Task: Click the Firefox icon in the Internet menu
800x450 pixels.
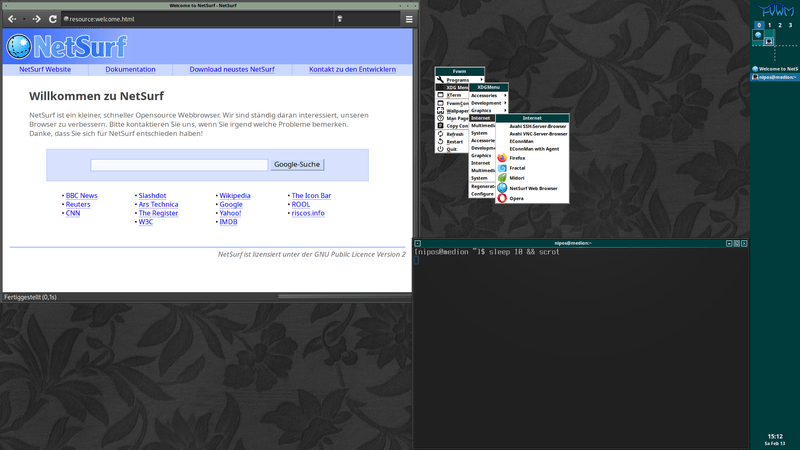Action: [x=502, y=158]
